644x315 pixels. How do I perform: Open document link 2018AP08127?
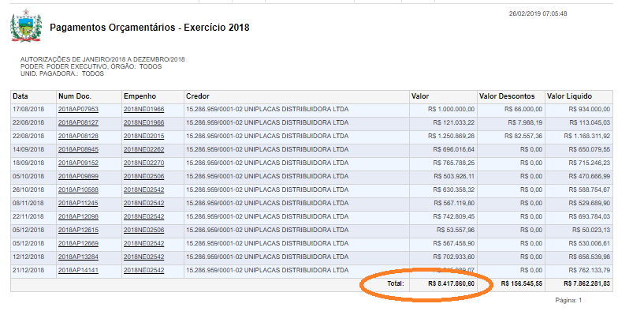coord(78,122)
